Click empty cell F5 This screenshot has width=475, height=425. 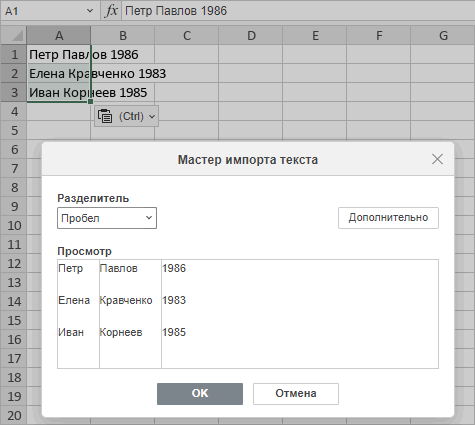pyautogui.click(x=379, y=130)
